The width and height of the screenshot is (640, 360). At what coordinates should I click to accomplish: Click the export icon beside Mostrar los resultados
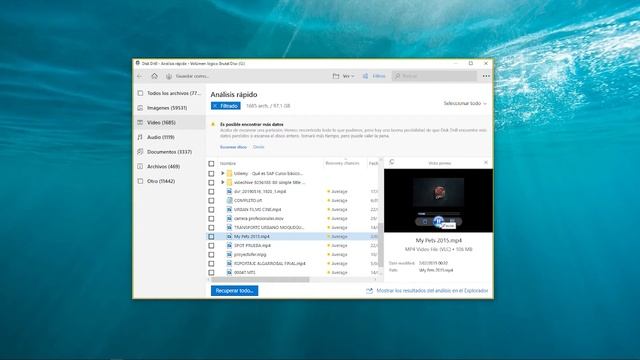369,291
